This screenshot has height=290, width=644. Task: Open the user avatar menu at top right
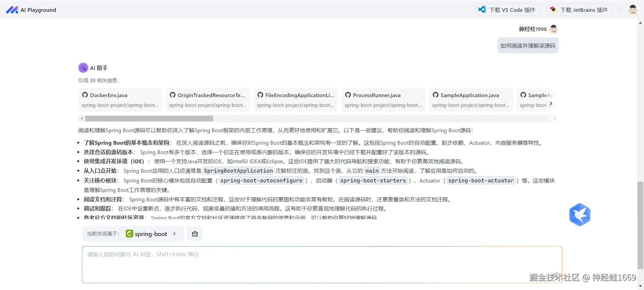coord(633,9)
